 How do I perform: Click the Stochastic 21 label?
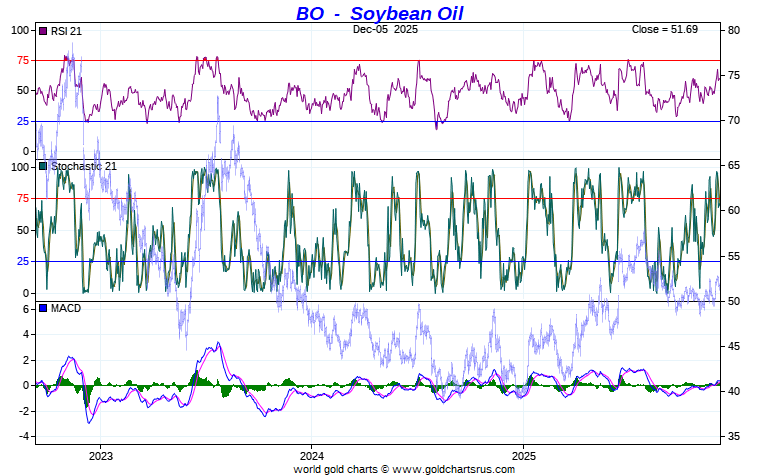84,166
